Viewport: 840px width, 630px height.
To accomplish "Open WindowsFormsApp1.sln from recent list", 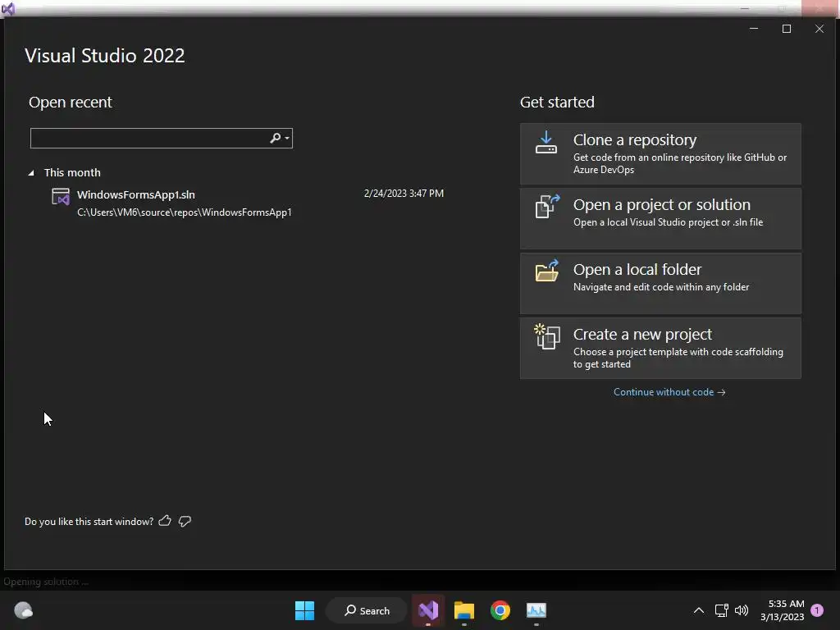I will pos(248,203).
